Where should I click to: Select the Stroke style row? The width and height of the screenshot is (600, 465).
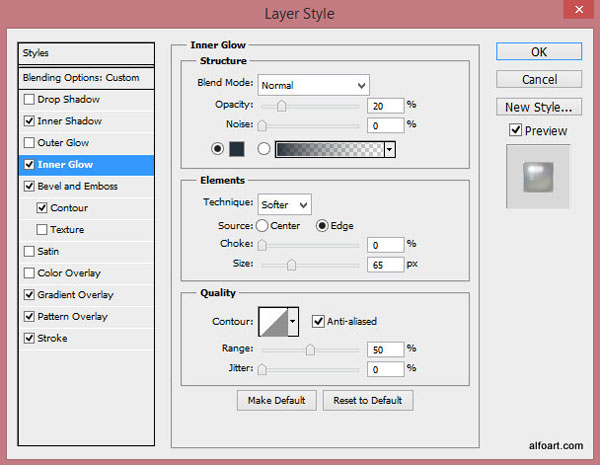click(x=86, y=338)
